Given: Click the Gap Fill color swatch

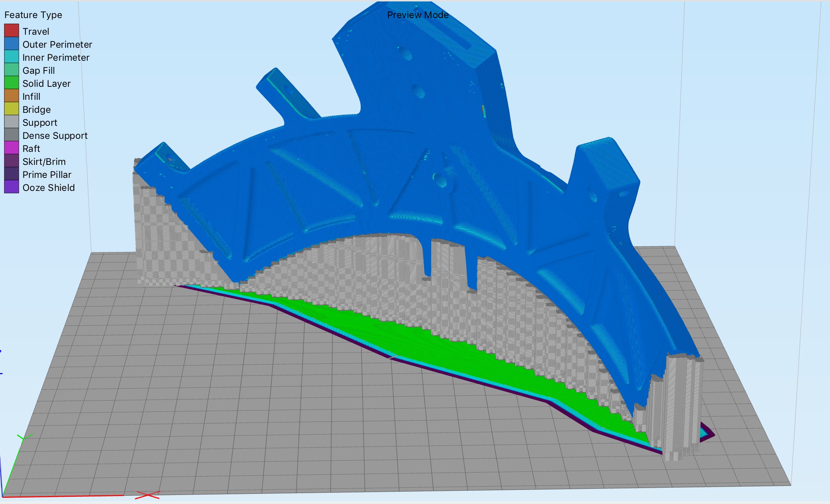Looking at the screenshot, I should [x=12, y=70].
